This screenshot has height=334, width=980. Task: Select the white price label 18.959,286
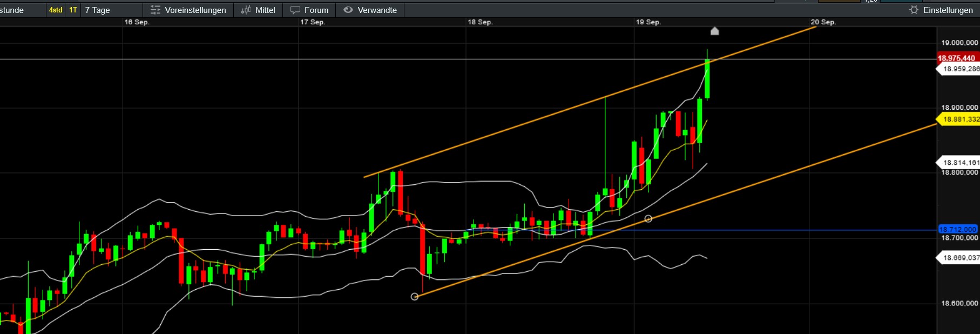(x=959, y=69)
